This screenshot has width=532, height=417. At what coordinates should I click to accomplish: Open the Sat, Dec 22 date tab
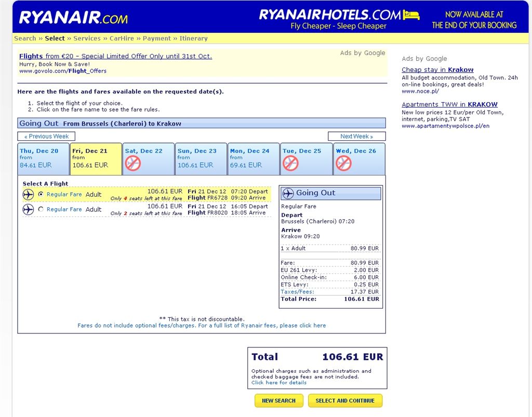pos(148,159)
